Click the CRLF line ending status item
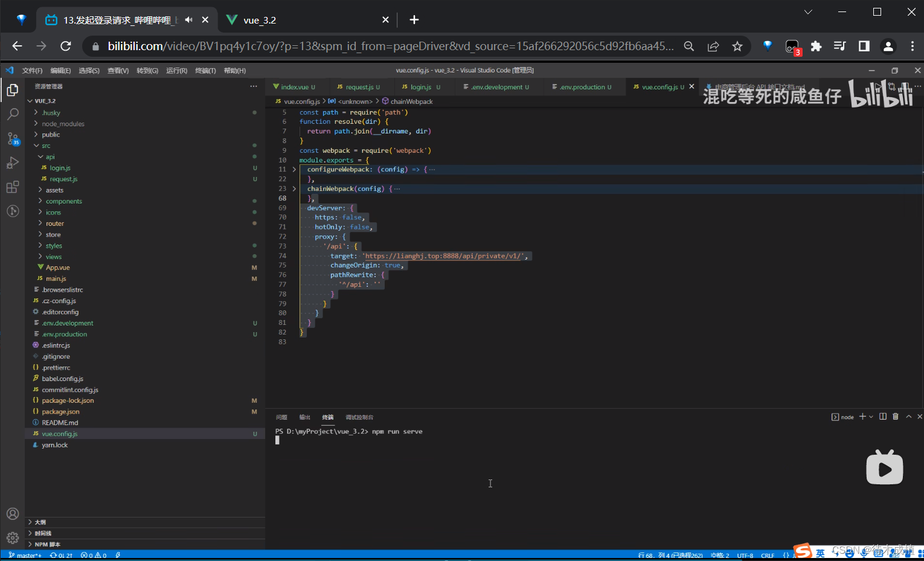This screenshot has width=924, height=561. click(x=768, y=556)
